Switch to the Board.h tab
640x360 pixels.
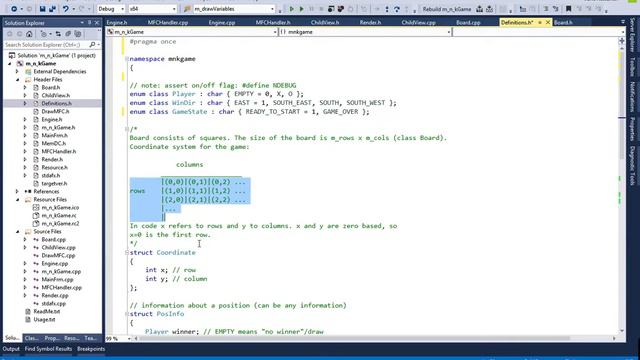563,22
